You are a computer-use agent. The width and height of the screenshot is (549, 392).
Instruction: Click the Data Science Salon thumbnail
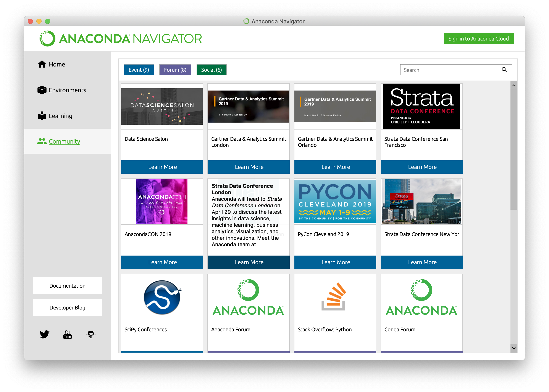click(x=162, y=107)
